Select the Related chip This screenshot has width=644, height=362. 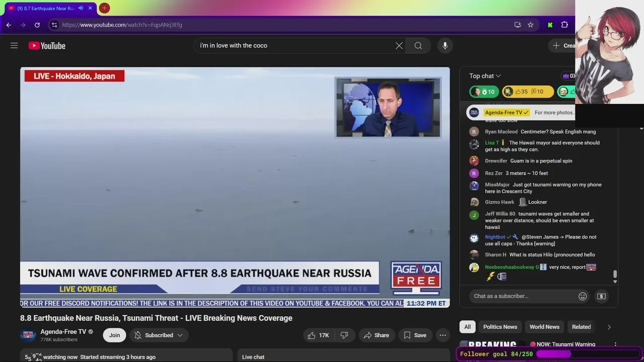pos(581,327)
